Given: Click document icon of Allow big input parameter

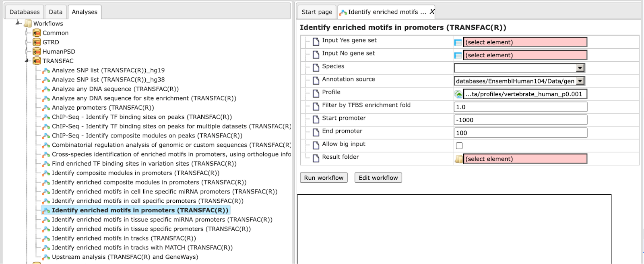Looking at the screenshot, I should (316, 145).
